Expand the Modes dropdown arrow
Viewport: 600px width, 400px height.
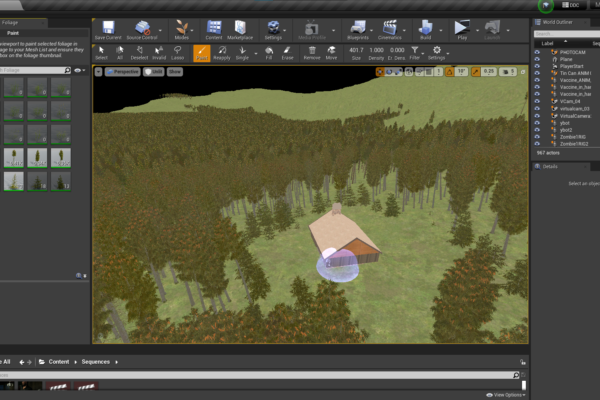click(x=192, y=30)
